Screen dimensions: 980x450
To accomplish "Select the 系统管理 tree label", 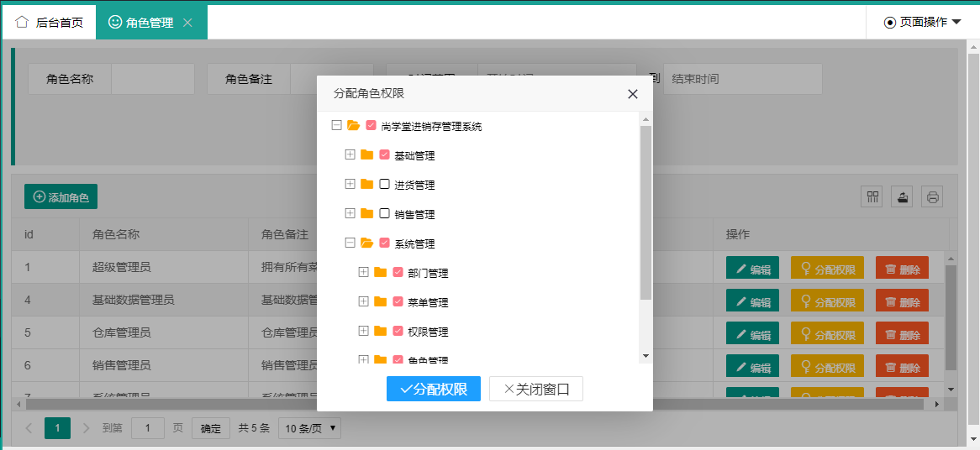I will click(x=414, y=243).
